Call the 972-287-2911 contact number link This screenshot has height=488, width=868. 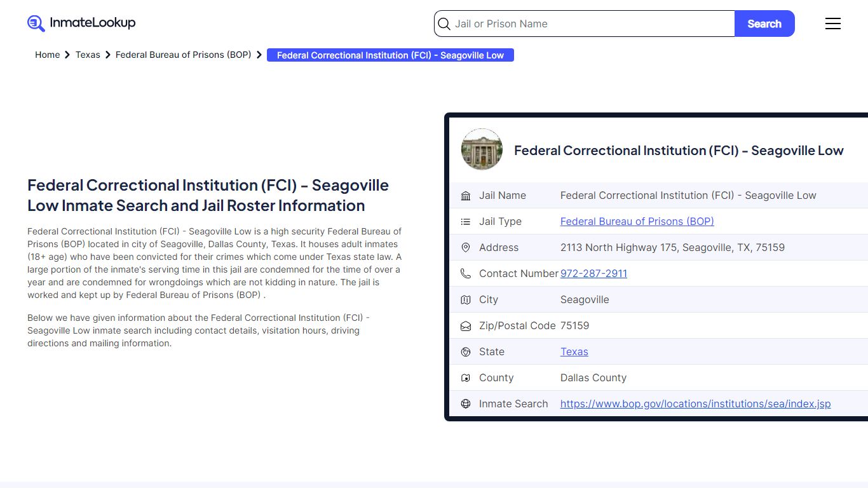[x=593, y=273]
